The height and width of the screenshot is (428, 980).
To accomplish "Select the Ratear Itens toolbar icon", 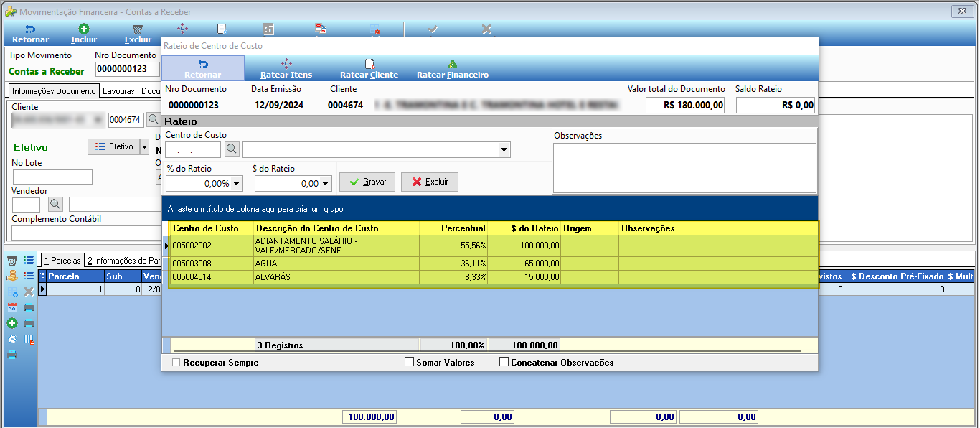I will pos(286,68).
